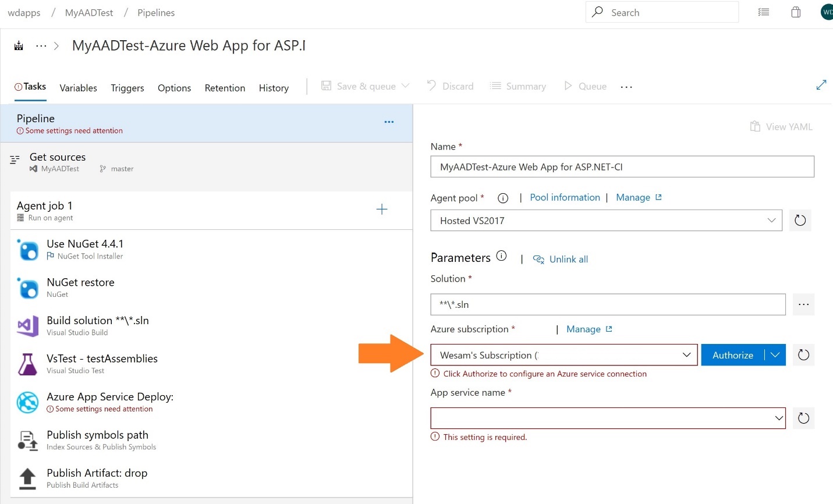Viewport: 833px width, 504px height.
Task: Click 'Index Sources & Publish Symbols' subtitle
Action: tap(101, 447)
